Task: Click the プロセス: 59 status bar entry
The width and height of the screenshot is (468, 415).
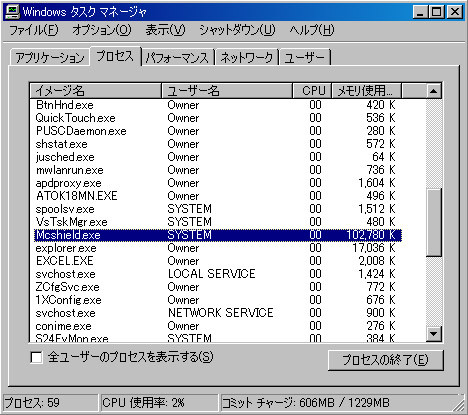Action: click(x=50, y=403)
